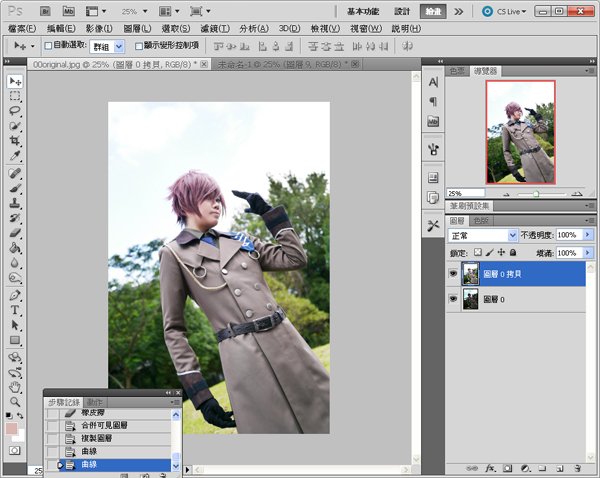Select the Move tool
This screenshot has height=478, width=600.
click(x=15, y=81)
